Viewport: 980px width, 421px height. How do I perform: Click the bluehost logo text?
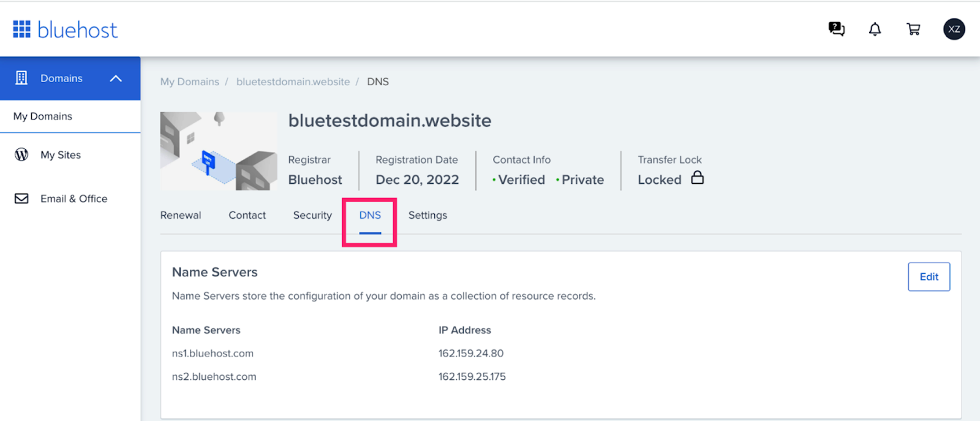(x=77, y=29)
